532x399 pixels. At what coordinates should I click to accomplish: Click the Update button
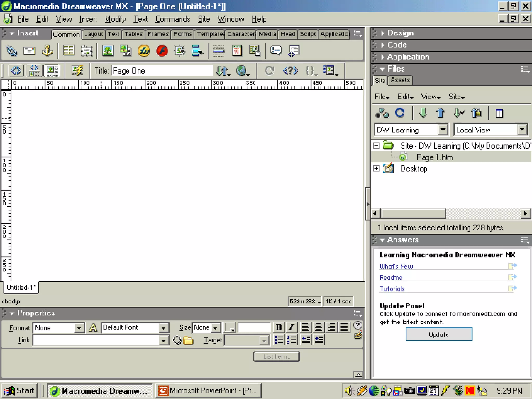pos(439,334)
